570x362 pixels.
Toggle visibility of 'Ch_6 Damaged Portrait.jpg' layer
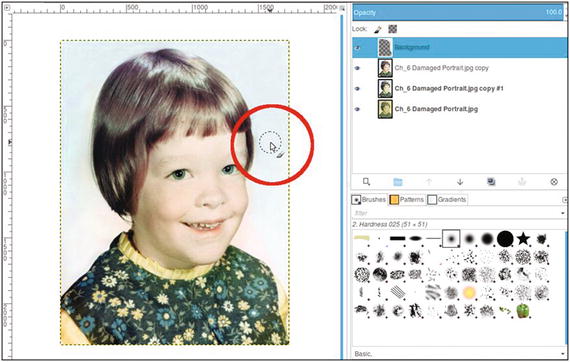click(x=357, y=109)
